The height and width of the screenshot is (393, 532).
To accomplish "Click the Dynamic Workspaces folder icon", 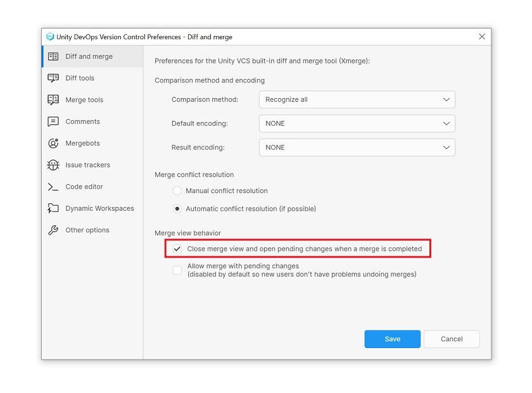I will point(53,208).
